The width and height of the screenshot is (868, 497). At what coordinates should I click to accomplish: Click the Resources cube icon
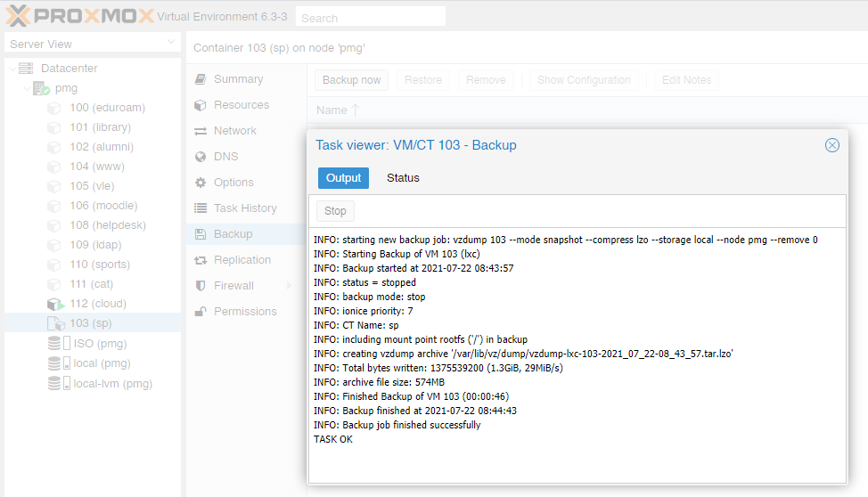click(201, 105)
